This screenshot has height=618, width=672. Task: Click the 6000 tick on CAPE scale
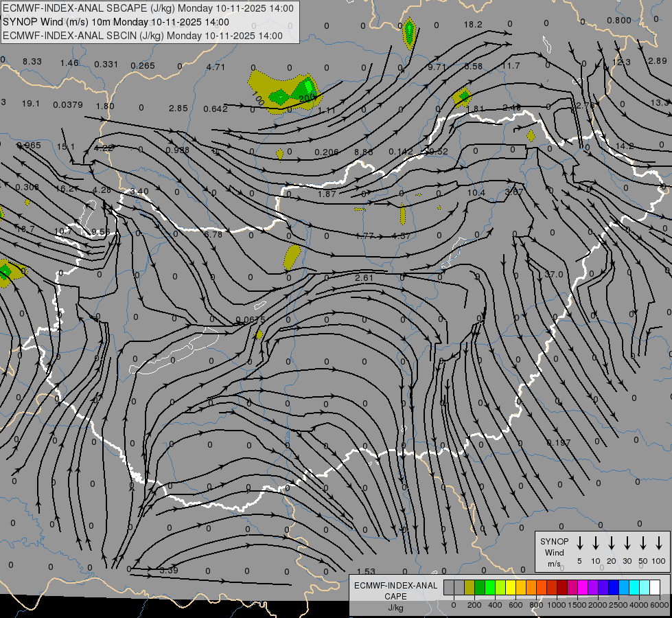click(659, 605)
